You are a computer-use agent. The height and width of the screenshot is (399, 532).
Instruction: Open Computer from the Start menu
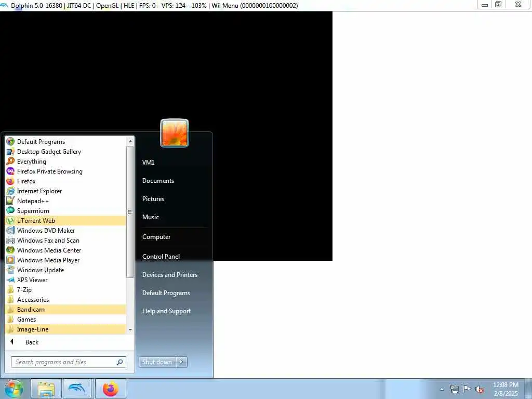pos(156,237)
